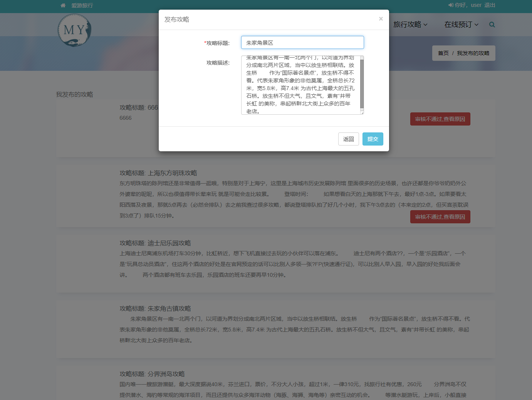Close the 发布攻略 dialog with the X
The height and width of the screenshot is (400, 532).
pyautogui.click(x=381, y=18)
